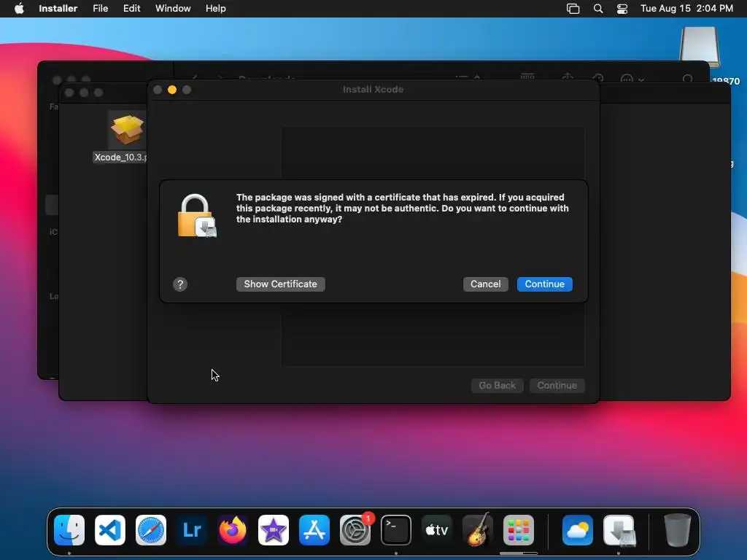Click the Installer app icon in the Dock

(619, 530)
